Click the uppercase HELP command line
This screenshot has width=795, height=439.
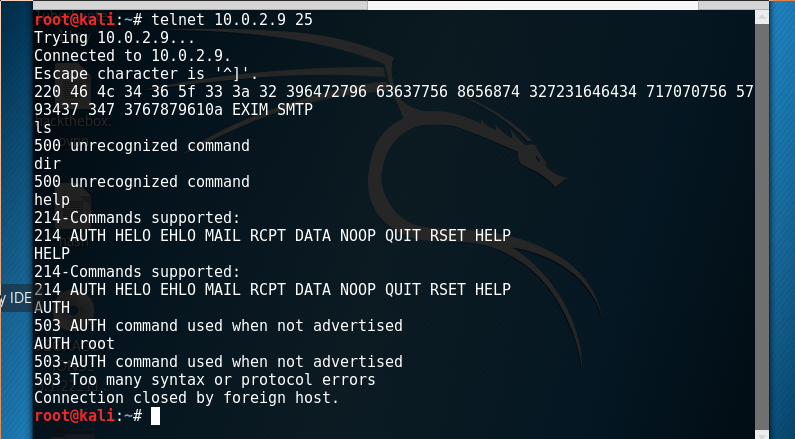pos(52,253)
